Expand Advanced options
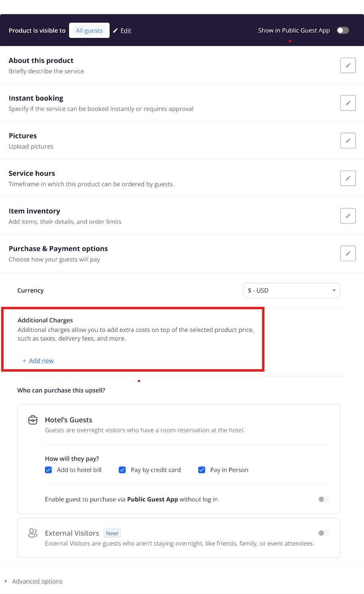 (37, 581)
